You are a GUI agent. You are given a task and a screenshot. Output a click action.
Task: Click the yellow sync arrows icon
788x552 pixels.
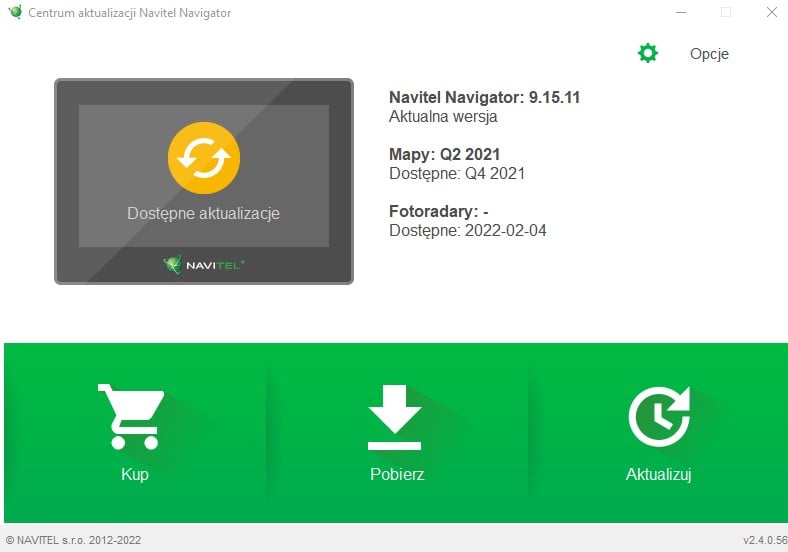tap(204, 157)
